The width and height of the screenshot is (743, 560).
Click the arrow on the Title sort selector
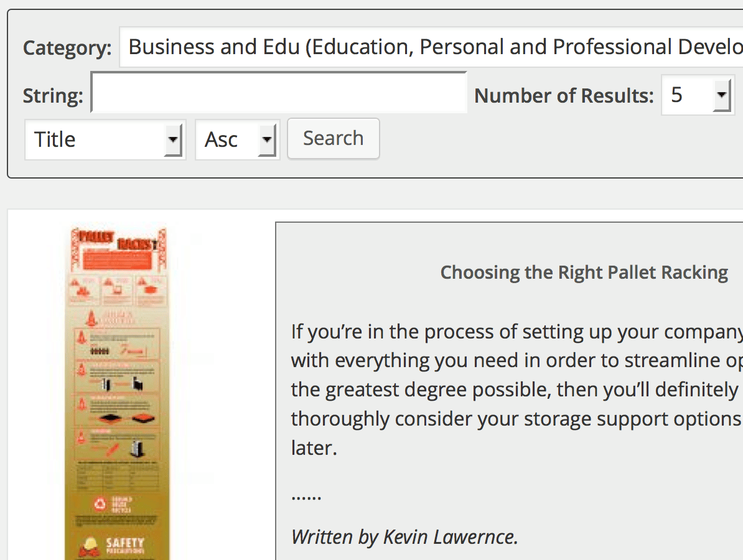173,139
